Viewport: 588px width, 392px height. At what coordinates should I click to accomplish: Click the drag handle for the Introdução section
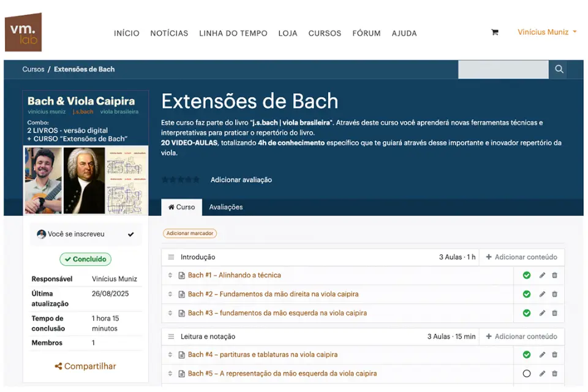(170, 257)
